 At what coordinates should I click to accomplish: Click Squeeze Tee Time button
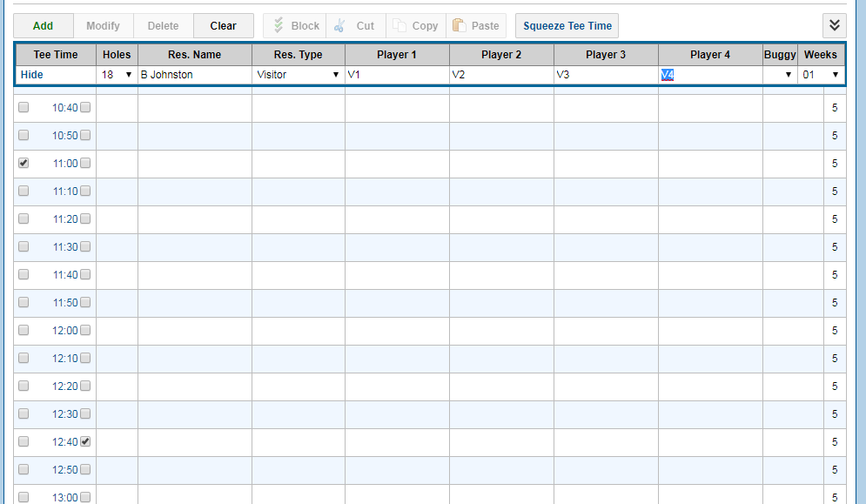pyautogui.click(x=567, y=26)
